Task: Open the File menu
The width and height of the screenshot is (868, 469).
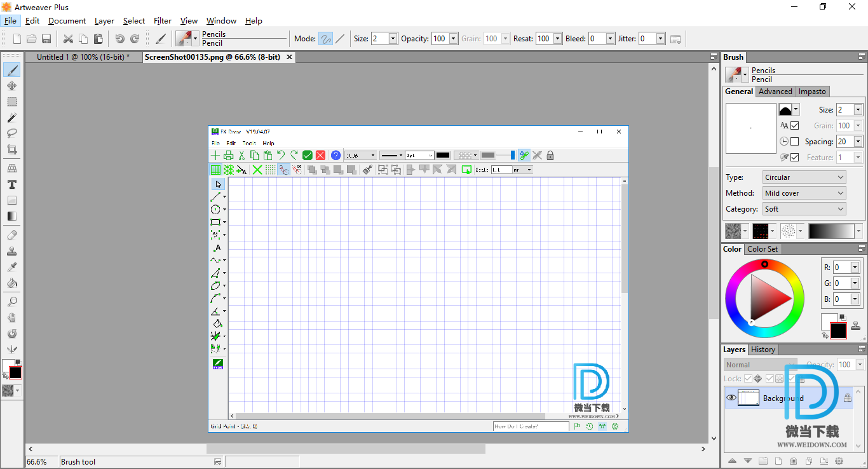Action: pos(11,21)
